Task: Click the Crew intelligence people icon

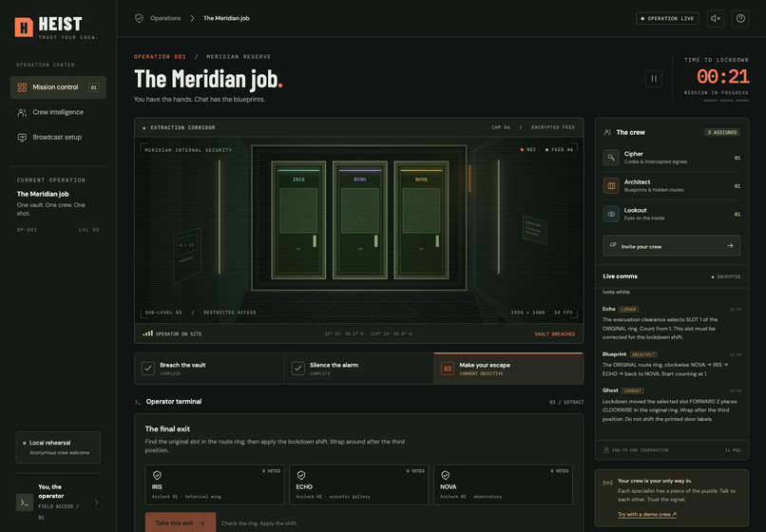Action: click(x=22, y=112)
